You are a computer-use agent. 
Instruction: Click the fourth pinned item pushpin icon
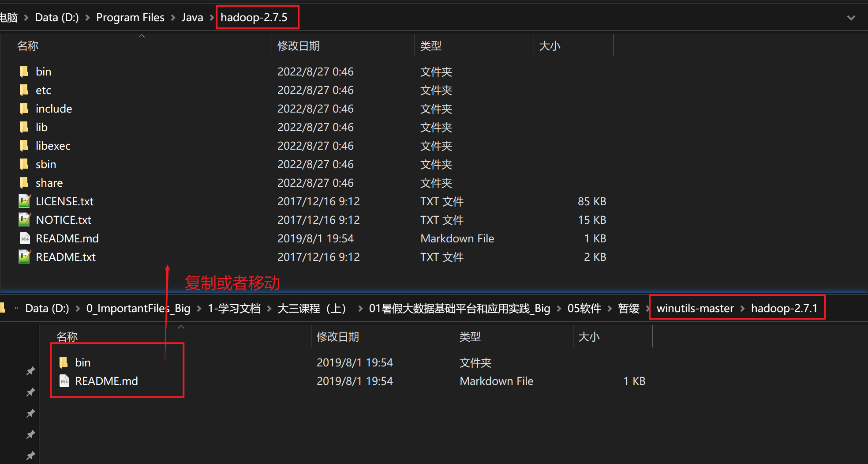(x=30, y=434)
